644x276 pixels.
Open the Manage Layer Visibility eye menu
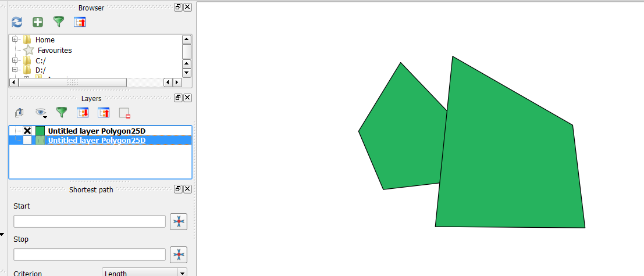point(41,112)
